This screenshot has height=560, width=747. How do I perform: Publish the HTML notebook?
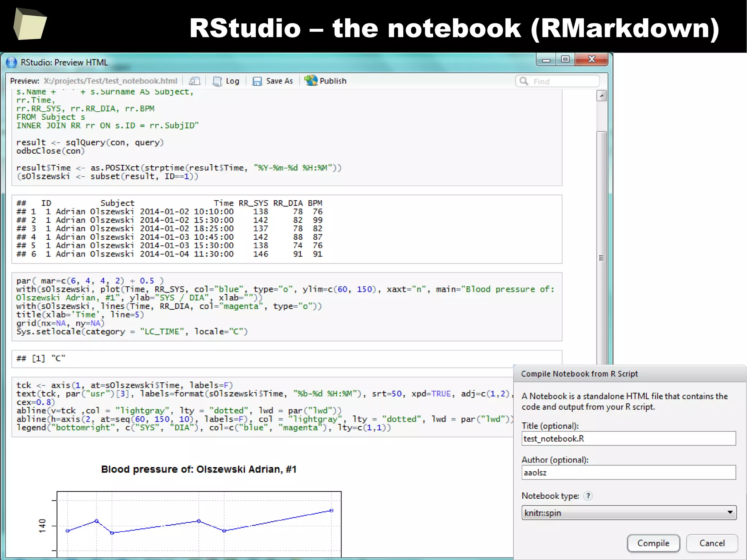[x=325, y=81]
